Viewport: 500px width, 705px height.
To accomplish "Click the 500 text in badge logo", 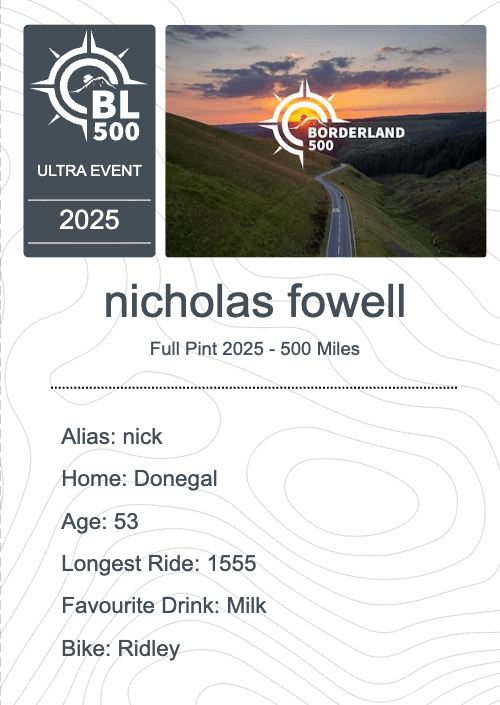I will coord(116,132).
